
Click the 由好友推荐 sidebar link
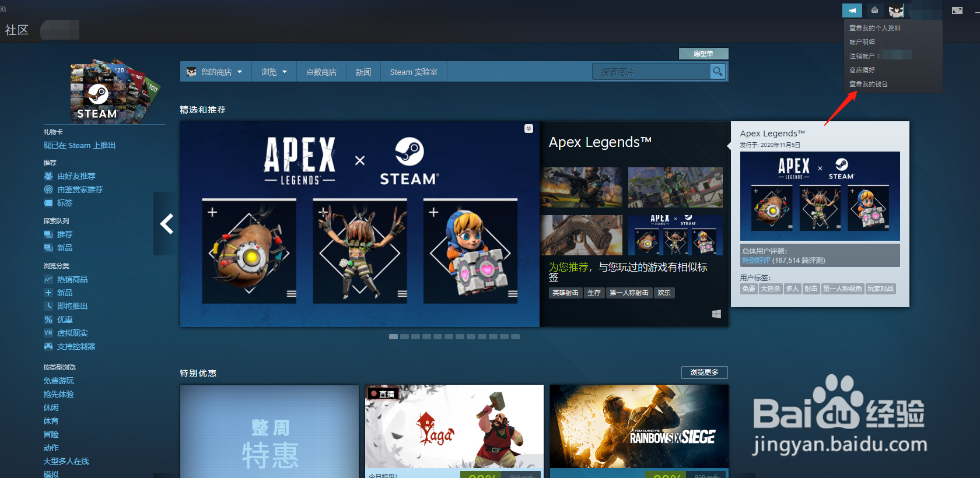(x=76, y=176)
